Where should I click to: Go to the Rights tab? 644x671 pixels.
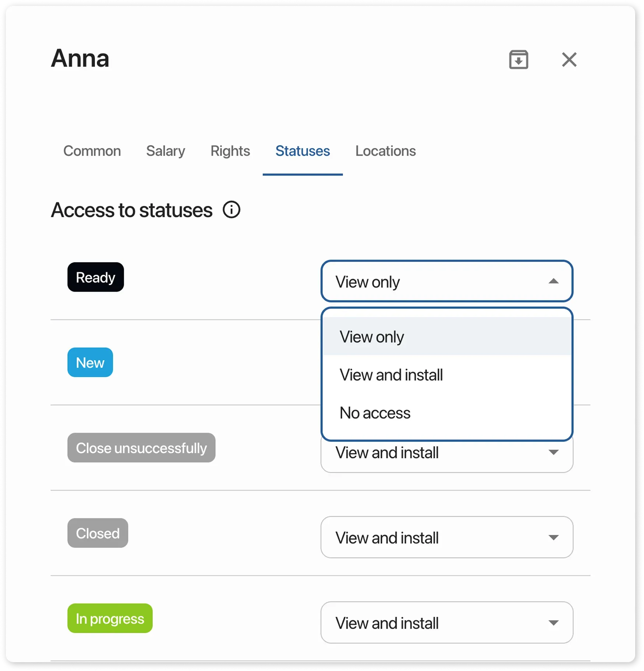tap(230, 151)
